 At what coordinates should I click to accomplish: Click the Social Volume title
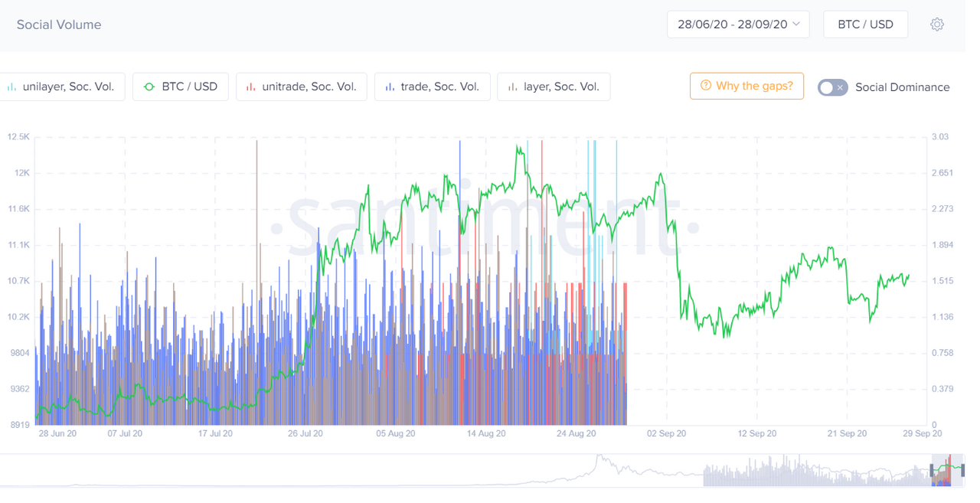click(x=59, y=24)
